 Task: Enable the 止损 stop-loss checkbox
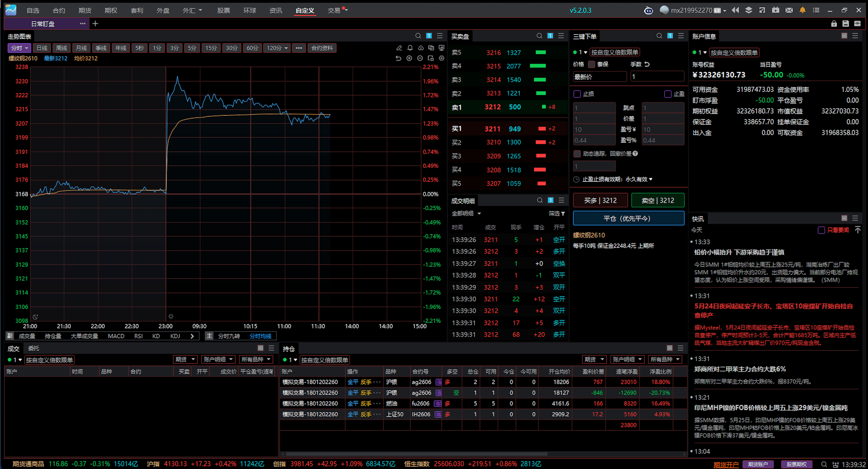click(577, 94)
